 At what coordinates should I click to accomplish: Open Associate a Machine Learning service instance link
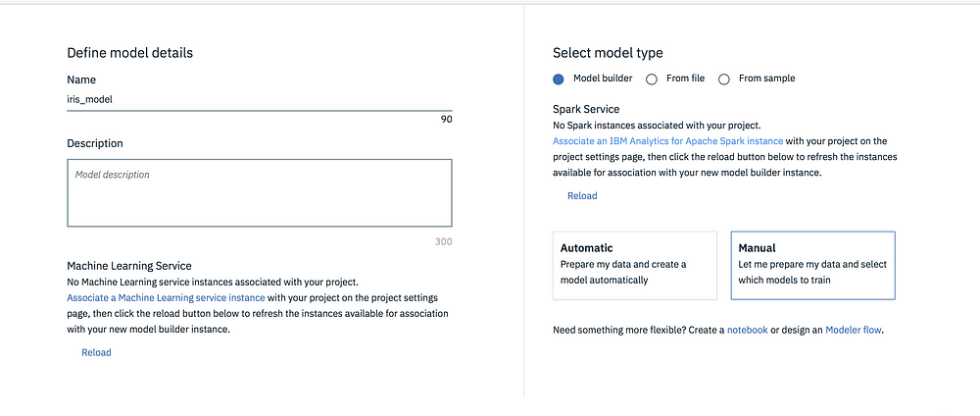(166, 297)
